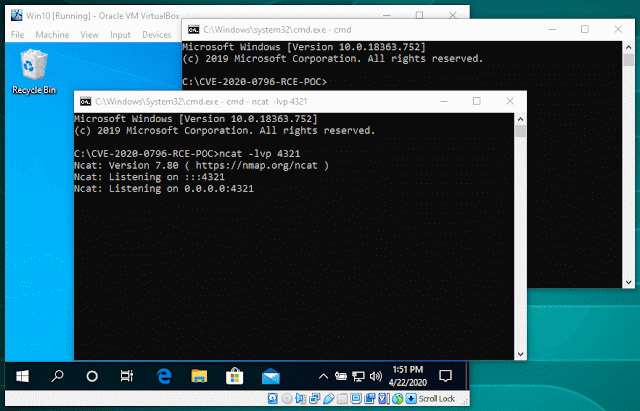Open Task View on the taskbar
This screenshot has height=411, width=640.
127,376
